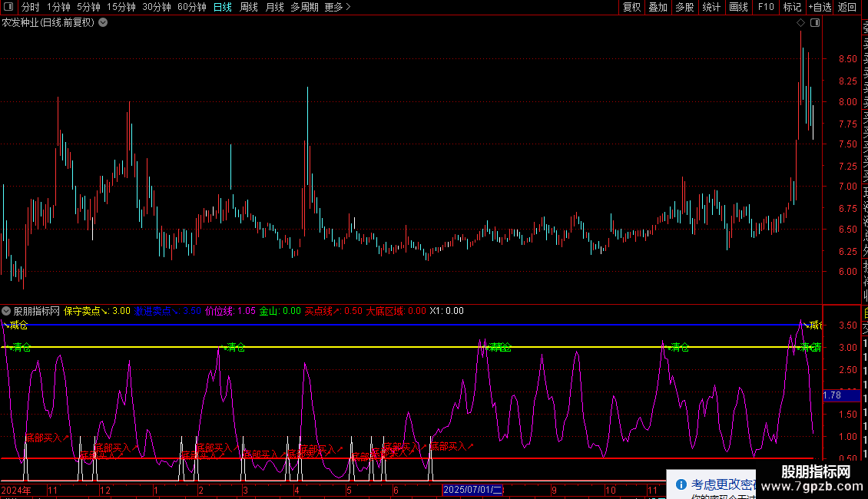The width and height of the screenshot is (868, 499).
Task: Open the stock name dropdown arrow
Action: 103,22
